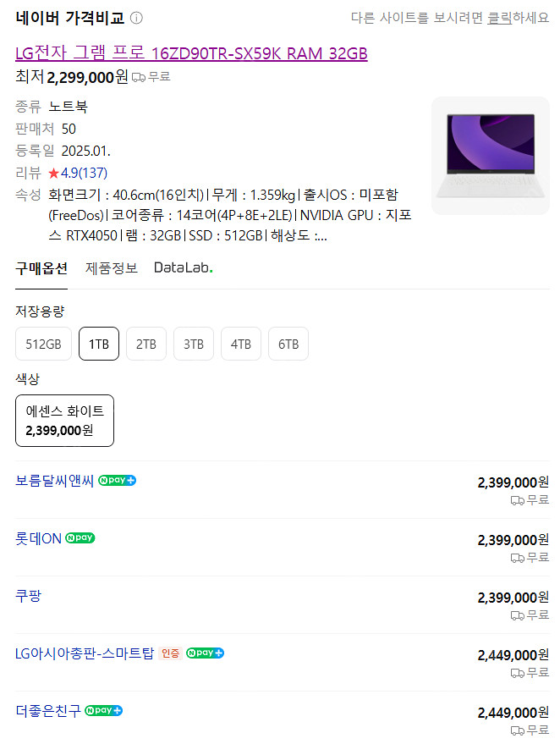Viewport: 560px width, 744px height.
Task: Click the red star rating icon
Action: click(53, 174)
